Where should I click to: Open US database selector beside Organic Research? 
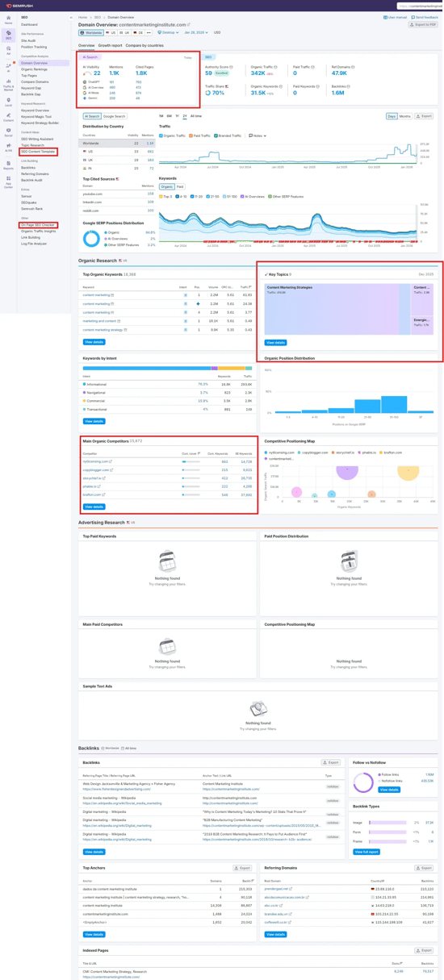coord(124,261)
